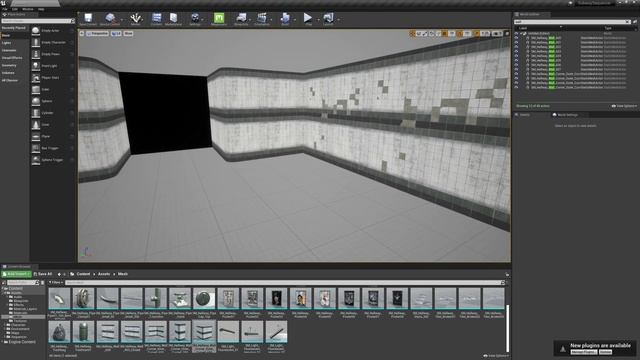Open the Show flags dropdown

click(128, 33)
